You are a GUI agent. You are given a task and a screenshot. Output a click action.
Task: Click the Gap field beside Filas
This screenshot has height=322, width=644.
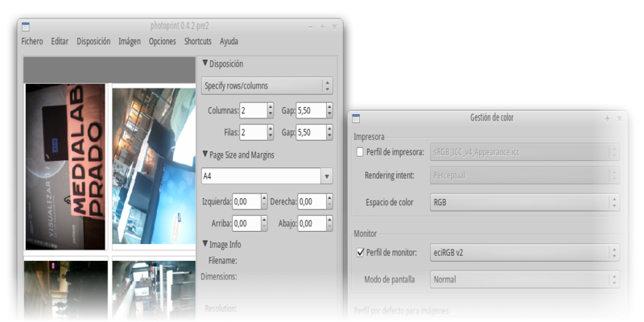(x=311, y=132)
